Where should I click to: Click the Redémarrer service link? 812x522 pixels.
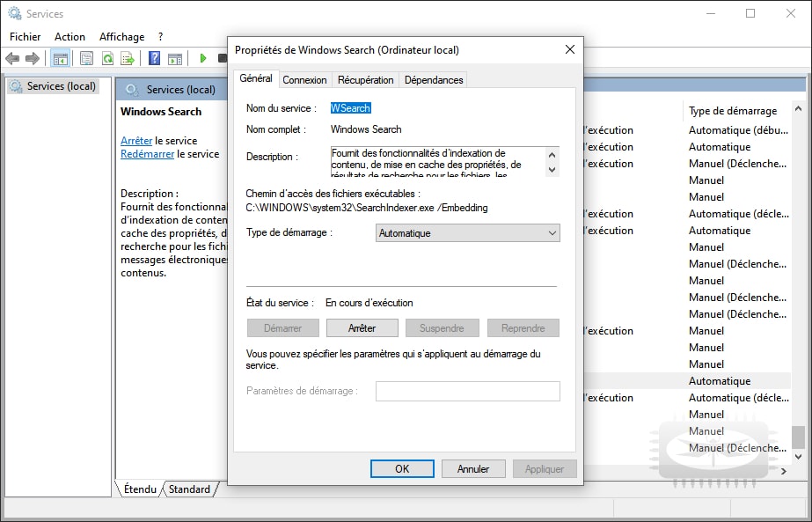pos(147,154)
